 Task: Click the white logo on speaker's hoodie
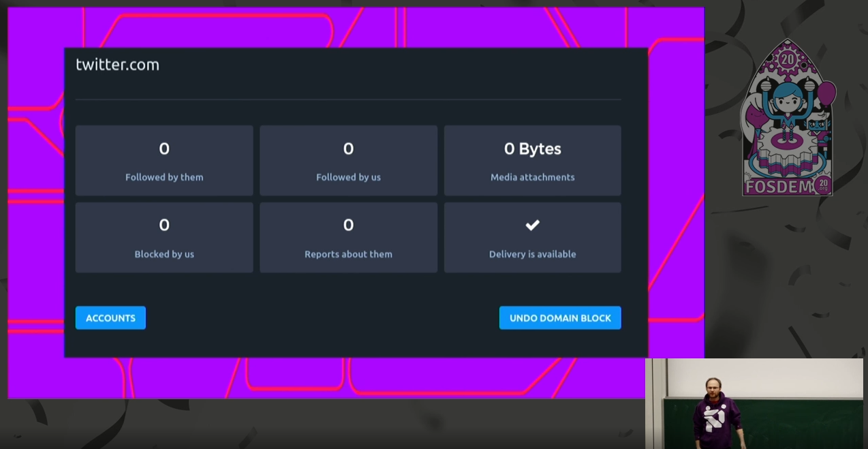click(714, 416)
